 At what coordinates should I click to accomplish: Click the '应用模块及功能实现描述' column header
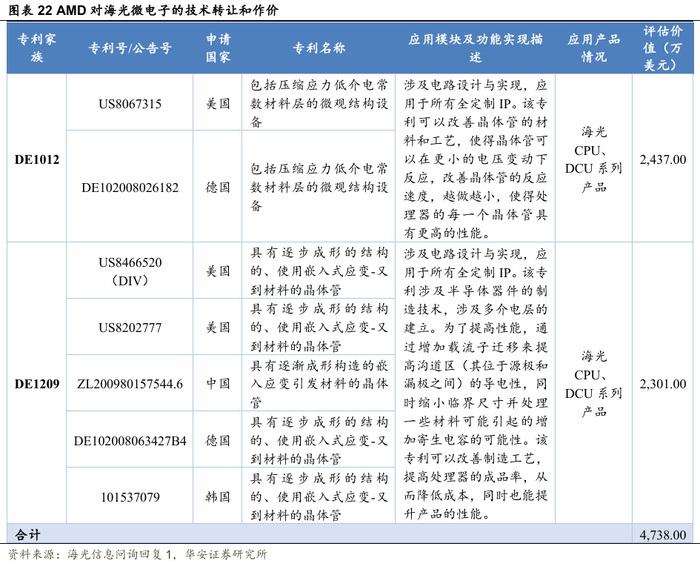click(x=475, y=48)
